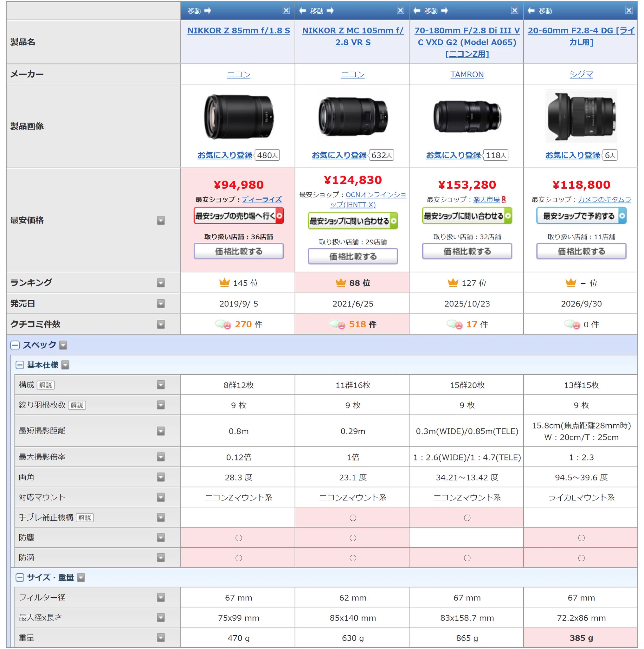Click TAMRON 70-180mm lens image

click(x=467, y=117)
